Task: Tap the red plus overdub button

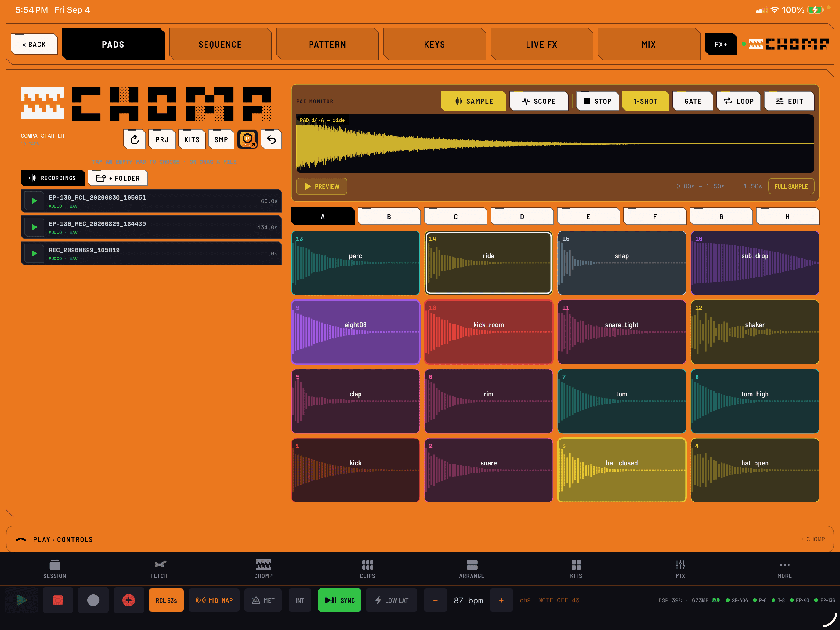Action: tap(129, 600)
